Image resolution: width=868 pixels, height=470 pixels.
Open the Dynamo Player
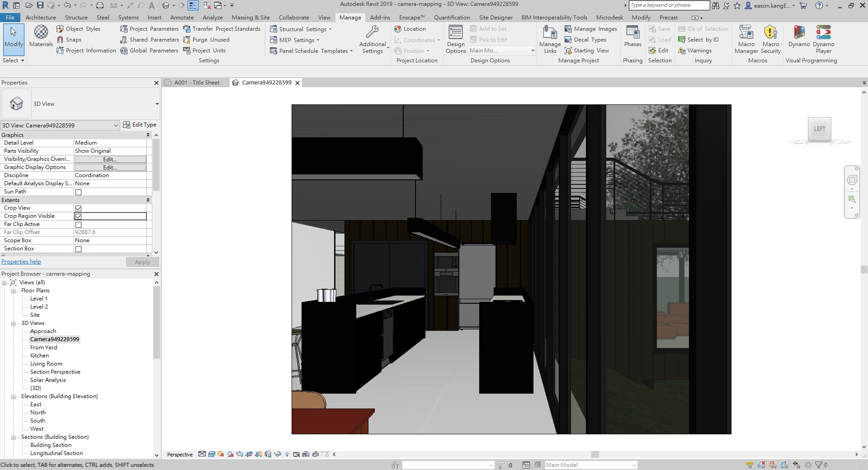coord(823,38)
